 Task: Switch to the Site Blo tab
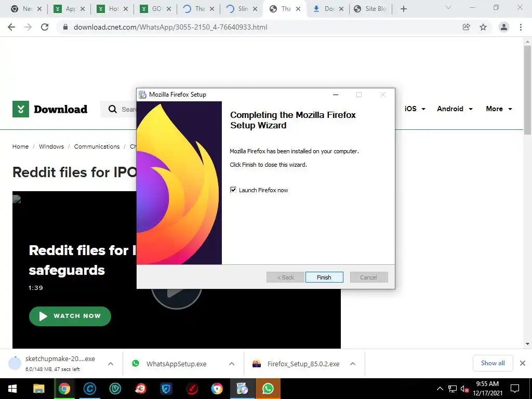point(370,9)
